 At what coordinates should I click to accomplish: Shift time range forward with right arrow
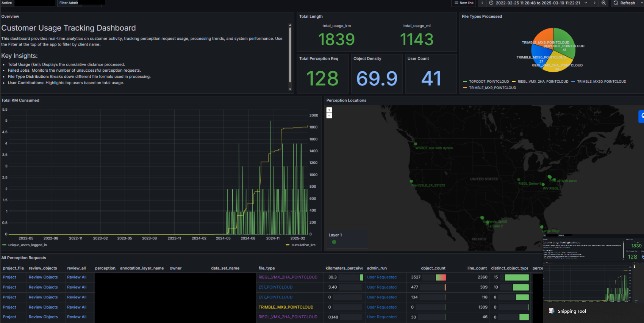(594, 3)
